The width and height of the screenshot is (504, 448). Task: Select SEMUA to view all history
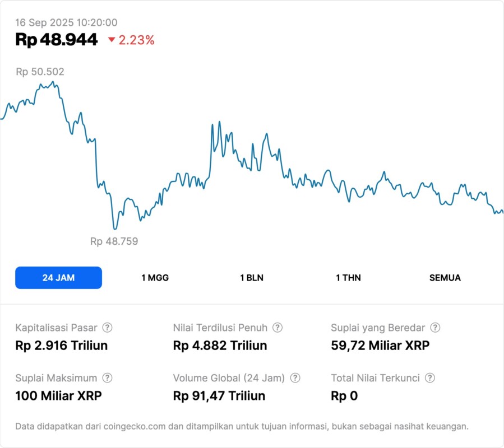point(445,278)
